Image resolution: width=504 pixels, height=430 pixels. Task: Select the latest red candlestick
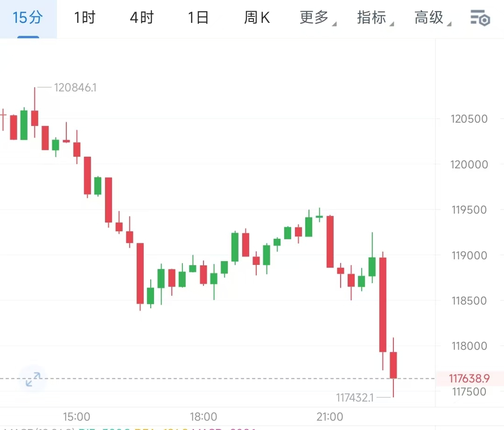pos(393,365)
